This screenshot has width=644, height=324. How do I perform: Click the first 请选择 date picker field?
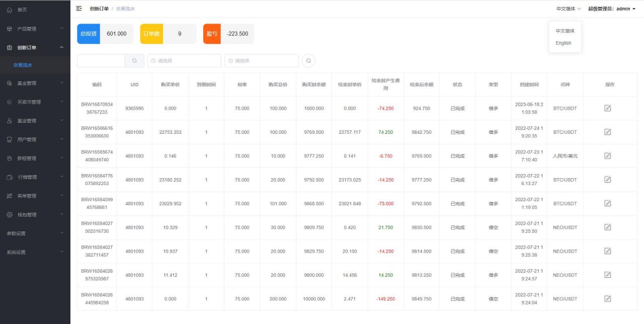pyautogui.click(x=184, y=61)
